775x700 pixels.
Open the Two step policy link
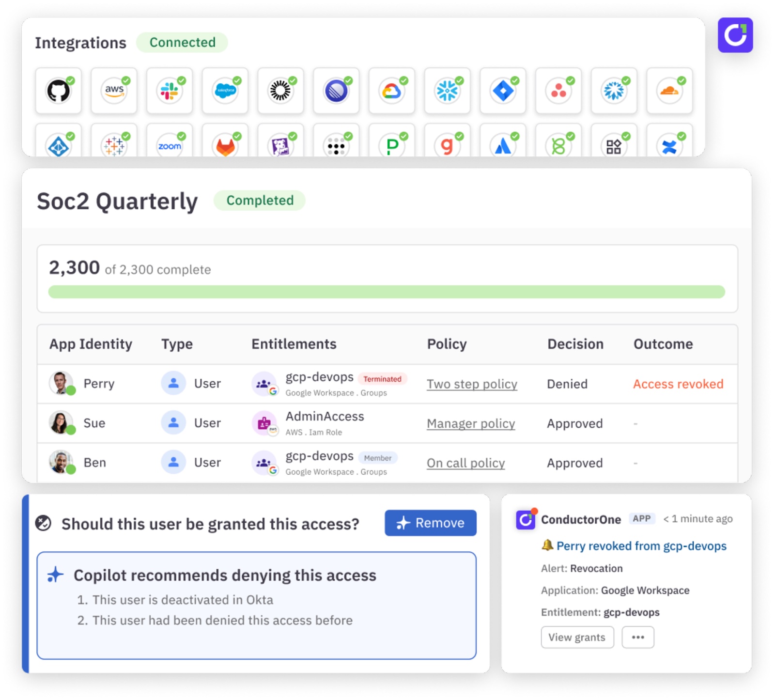[x=472, y=384]
